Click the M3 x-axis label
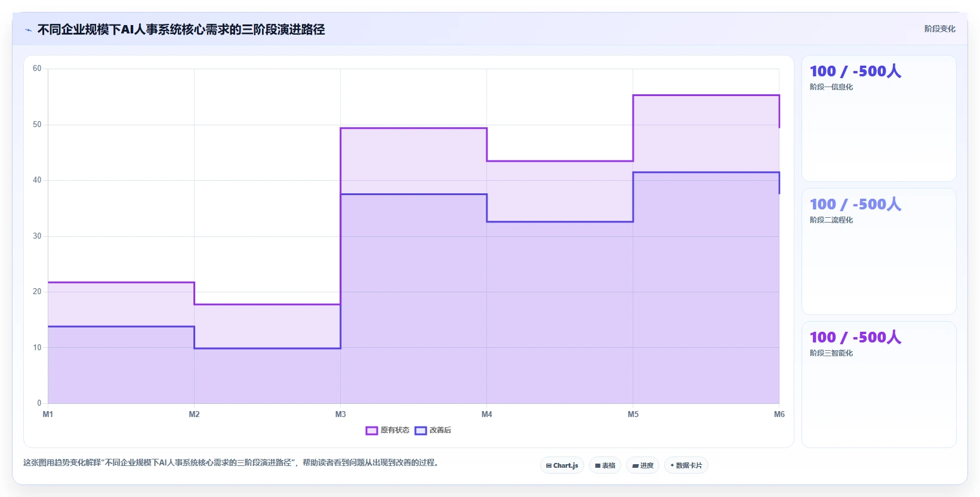The height and width of the screenshot is (497, 980). tap(340, 414)
